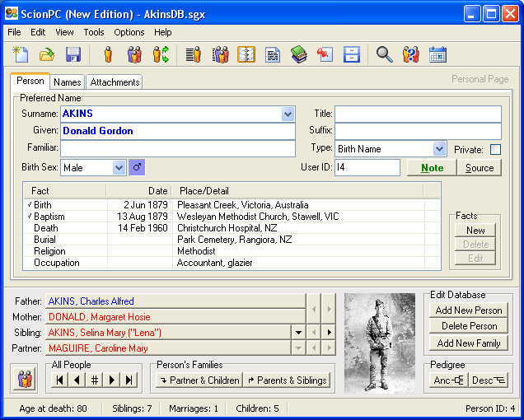Click the red pushpin toolbar icon

point(325,54)
